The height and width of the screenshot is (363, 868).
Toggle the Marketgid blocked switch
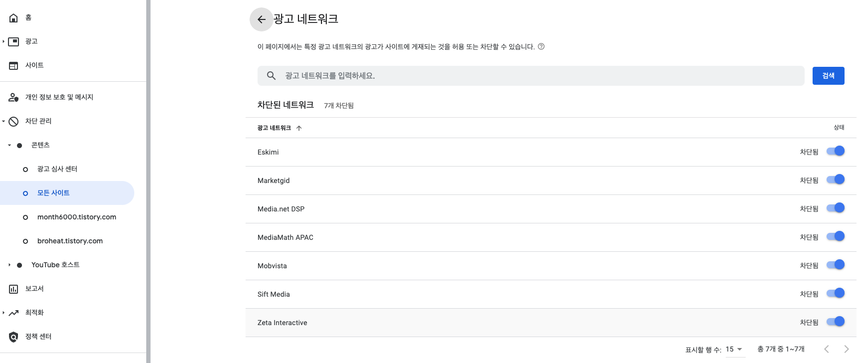pos(835,180)
